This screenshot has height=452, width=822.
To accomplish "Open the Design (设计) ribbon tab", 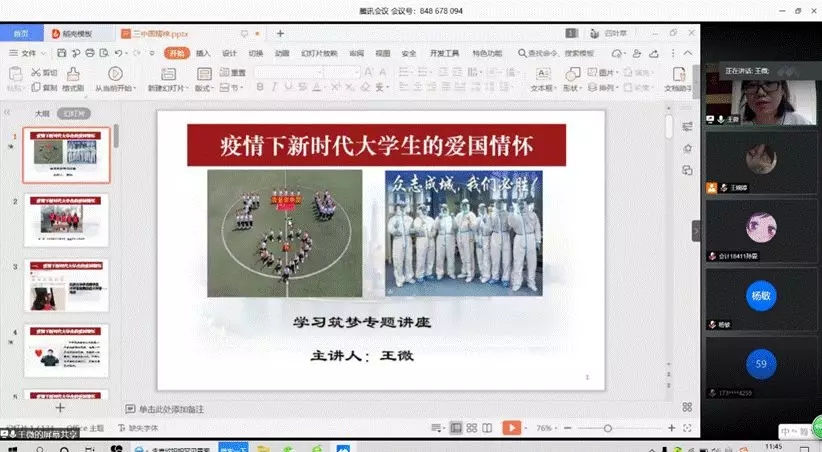I will click(x=229, y=53).
